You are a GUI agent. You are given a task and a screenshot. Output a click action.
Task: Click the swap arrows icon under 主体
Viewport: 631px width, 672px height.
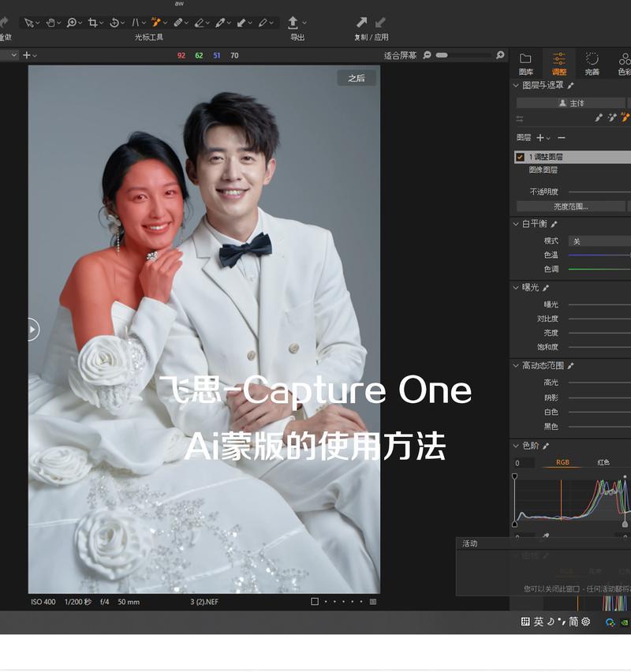click(x=520, y=119)
